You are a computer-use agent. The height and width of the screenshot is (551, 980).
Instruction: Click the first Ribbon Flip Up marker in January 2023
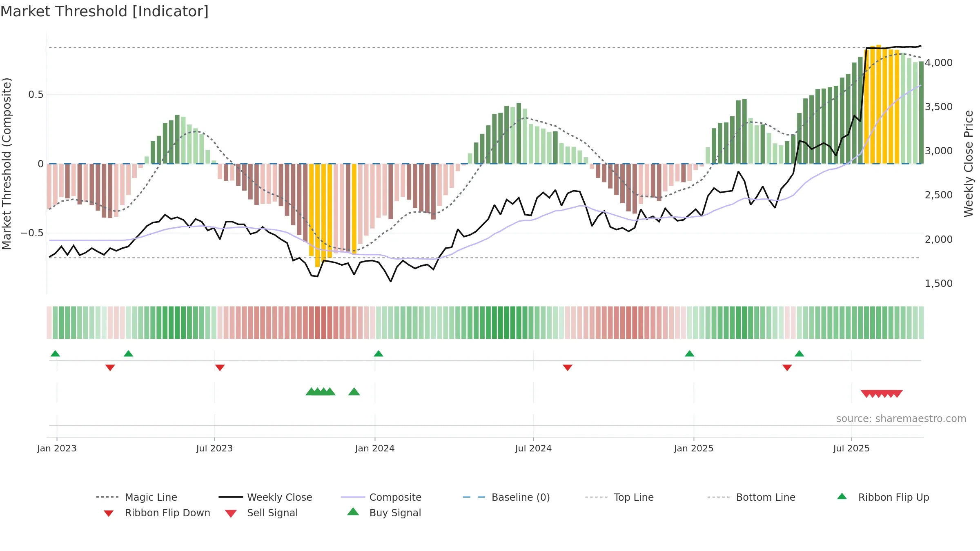coord(55,353)
